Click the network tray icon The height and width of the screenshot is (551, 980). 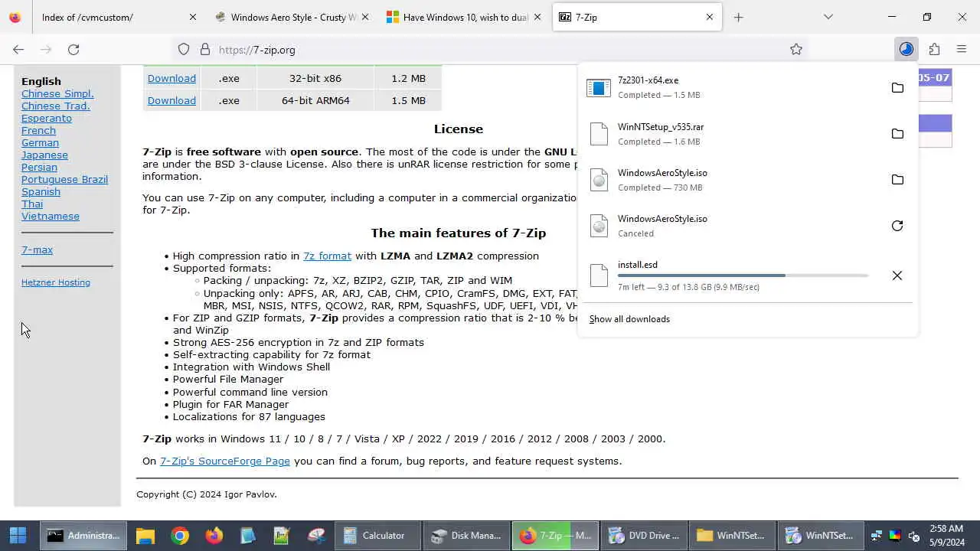pyautogui.click(x=877, y=536)
